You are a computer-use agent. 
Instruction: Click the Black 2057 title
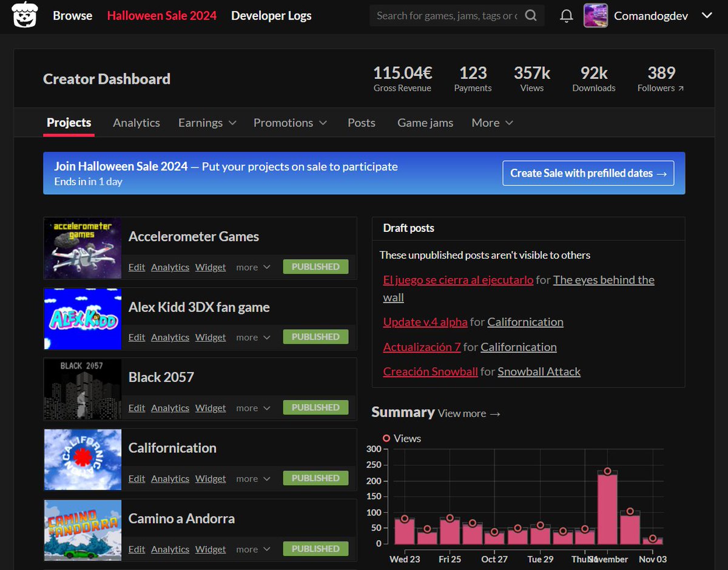click(161, 378)
